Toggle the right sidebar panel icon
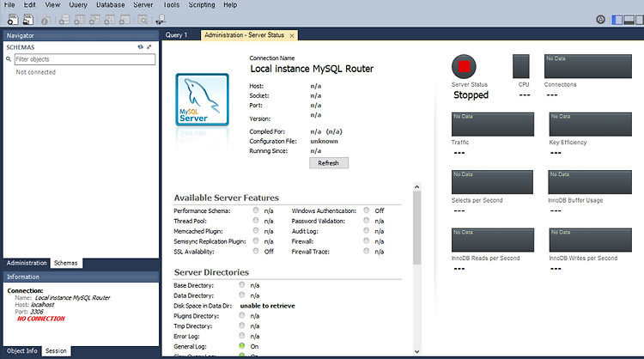 (x=640, y=20)
